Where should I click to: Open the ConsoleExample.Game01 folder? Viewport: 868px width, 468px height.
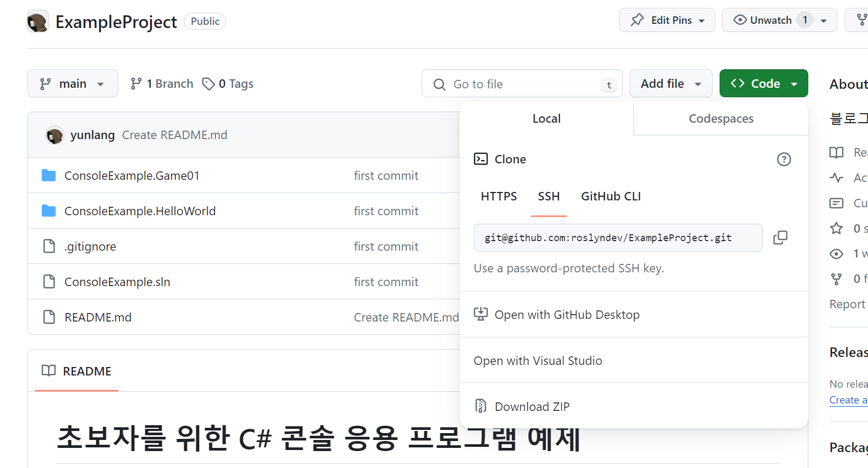coord(132,176)
